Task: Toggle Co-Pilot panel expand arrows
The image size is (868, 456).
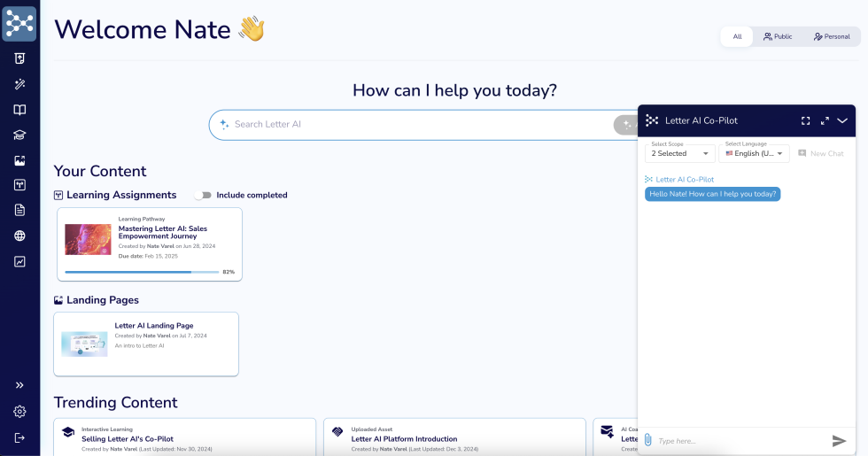Action: coord(825,120)
